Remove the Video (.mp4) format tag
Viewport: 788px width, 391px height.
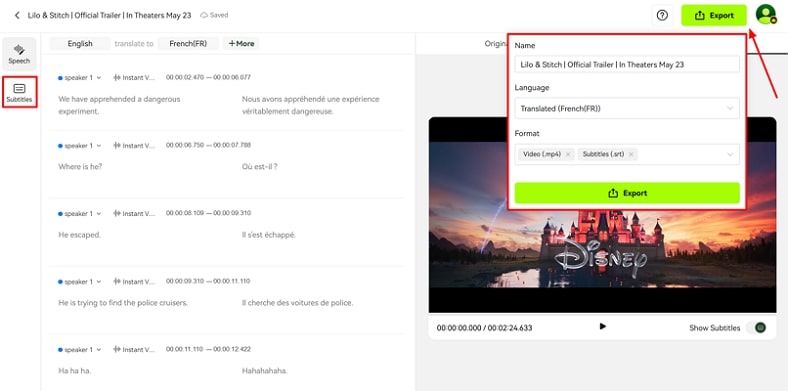(568, 155)
